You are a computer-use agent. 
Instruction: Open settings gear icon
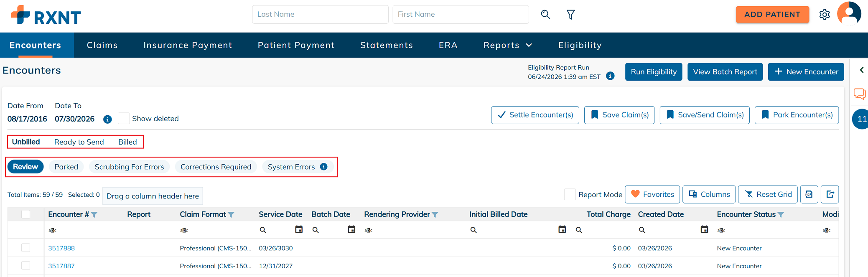pyautogui.click(x=825, y=15)
